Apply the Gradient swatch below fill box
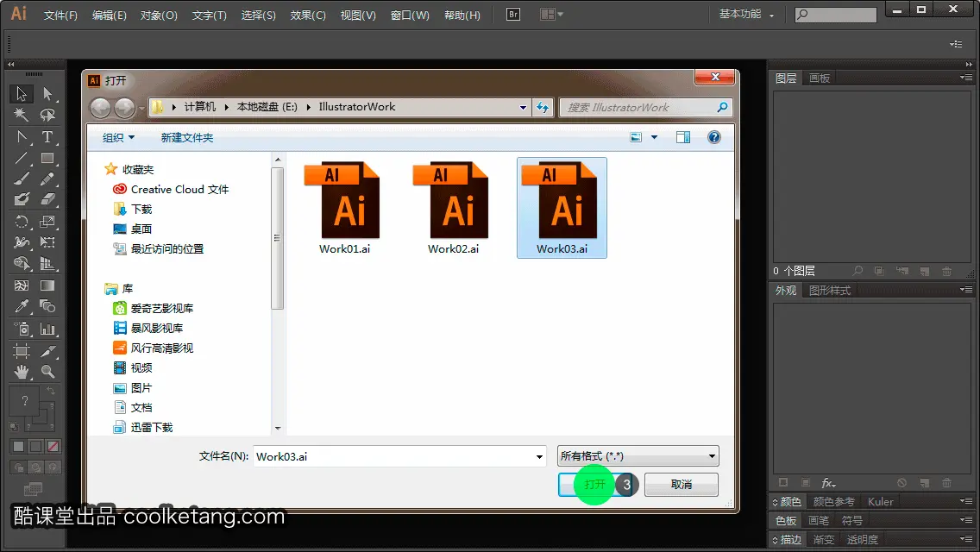This screenshot has height=552, width=980. (35, 447)
